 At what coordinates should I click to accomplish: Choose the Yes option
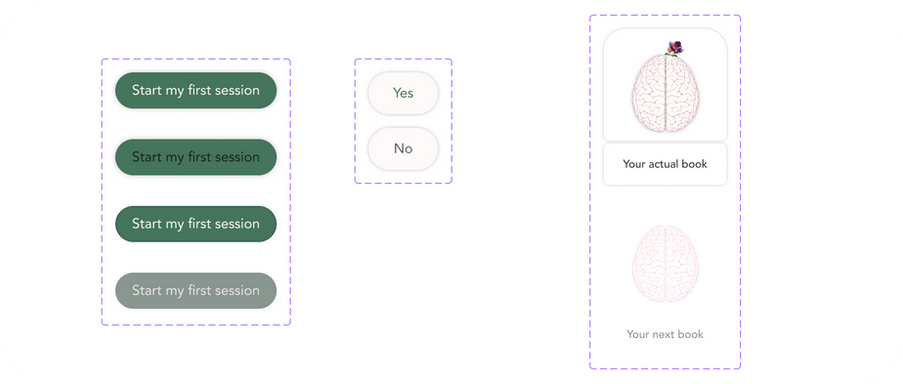[403, 93]
